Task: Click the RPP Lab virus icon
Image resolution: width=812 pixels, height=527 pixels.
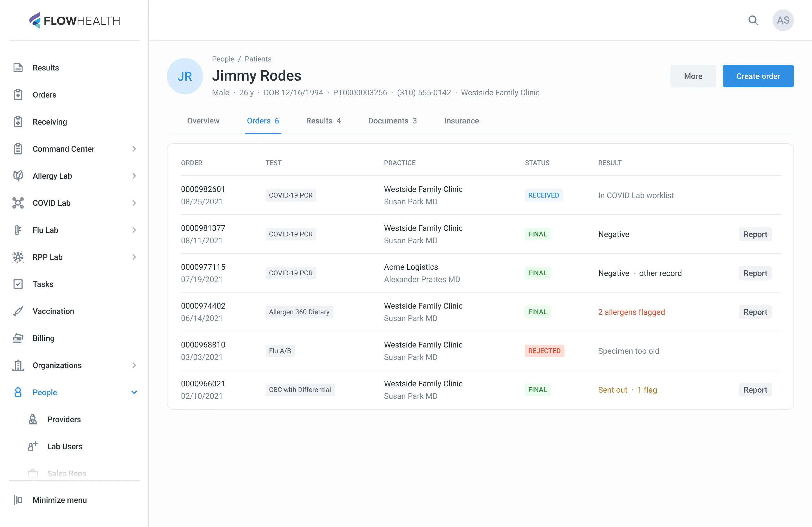Action: [18, 257]
